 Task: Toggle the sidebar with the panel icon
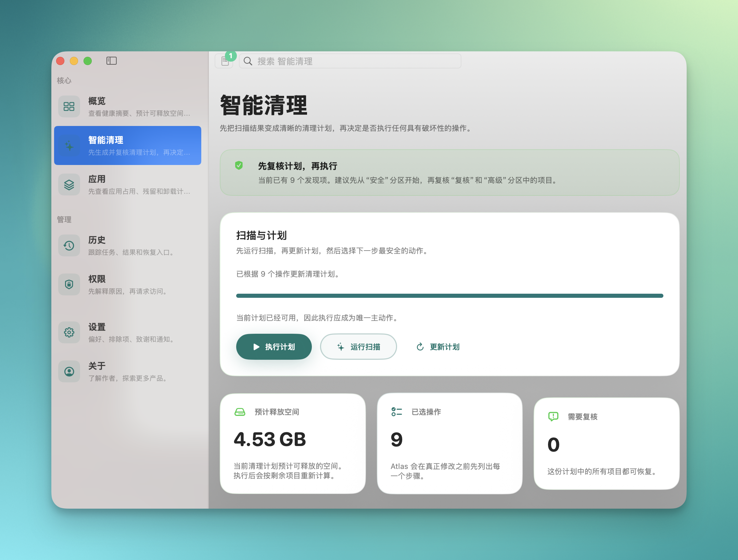(112, 61)
